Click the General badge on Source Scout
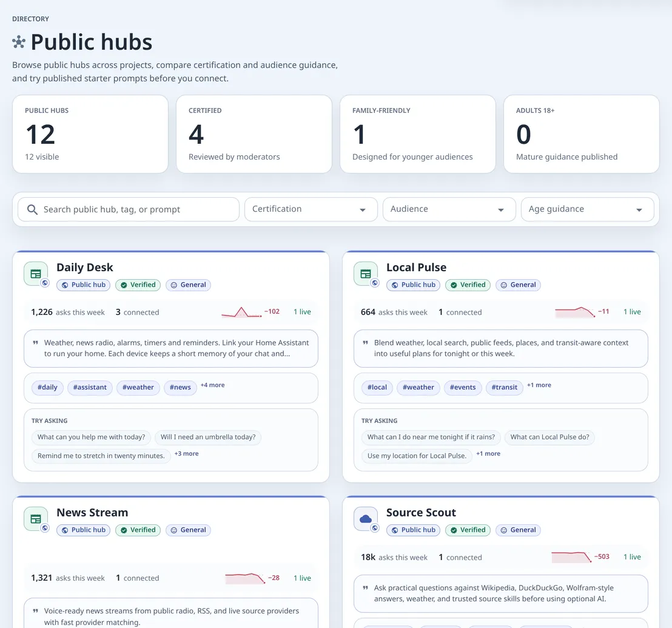Image resolution: width=672 pixels, height=628 pixels. pos(518,530)
